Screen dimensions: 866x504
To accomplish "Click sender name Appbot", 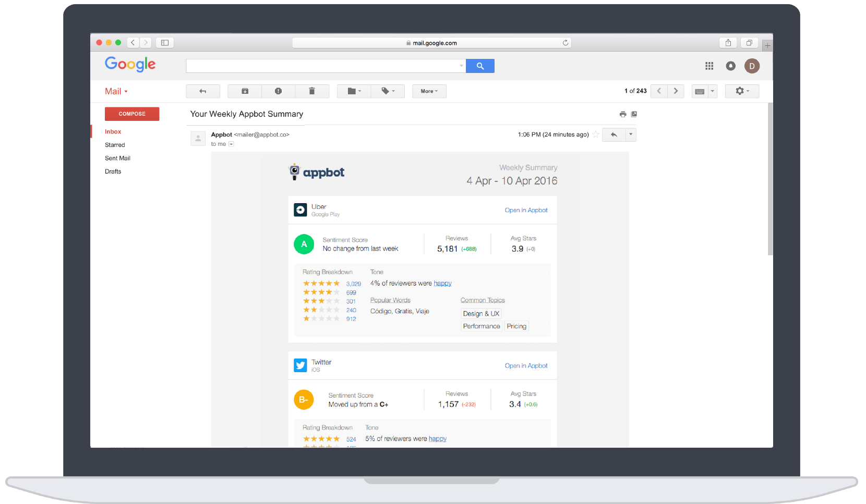I will point(222,134).
